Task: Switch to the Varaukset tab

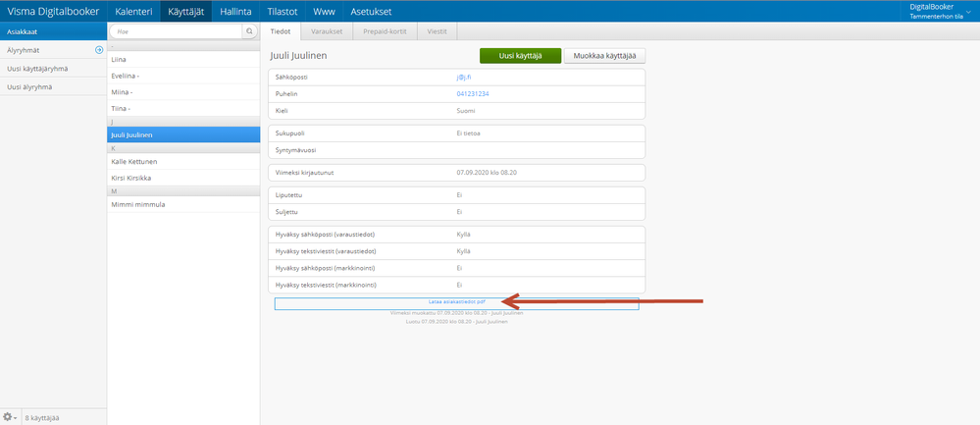Action: (x=327, y=31)
